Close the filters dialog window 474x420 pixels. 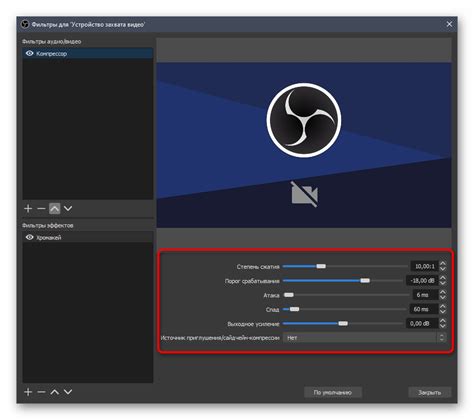point(449,24)
